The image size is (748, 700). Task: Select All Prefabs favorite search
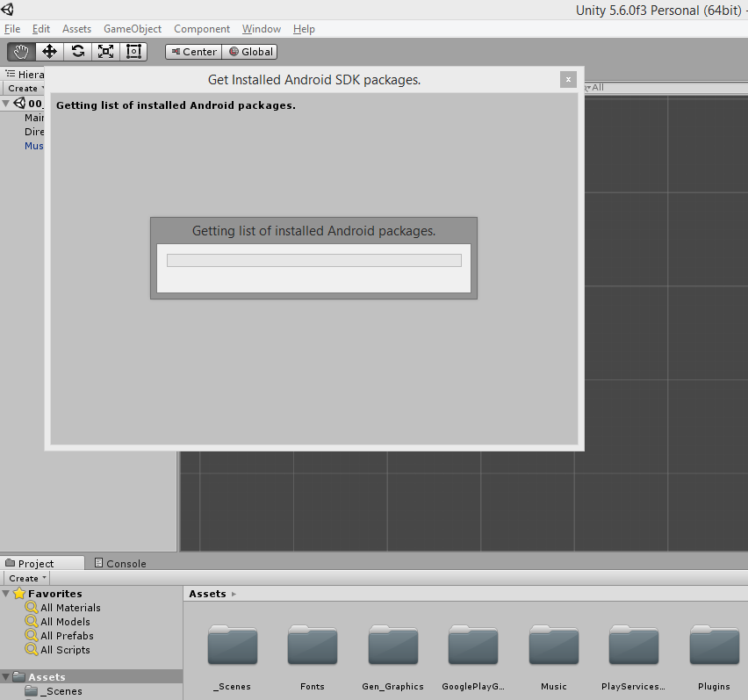[x=60, y=636]
